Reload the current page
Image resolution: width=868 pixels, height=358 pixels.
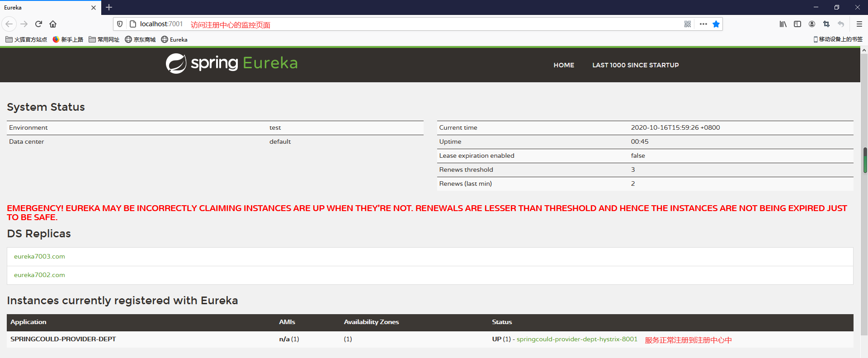point(39,24)
